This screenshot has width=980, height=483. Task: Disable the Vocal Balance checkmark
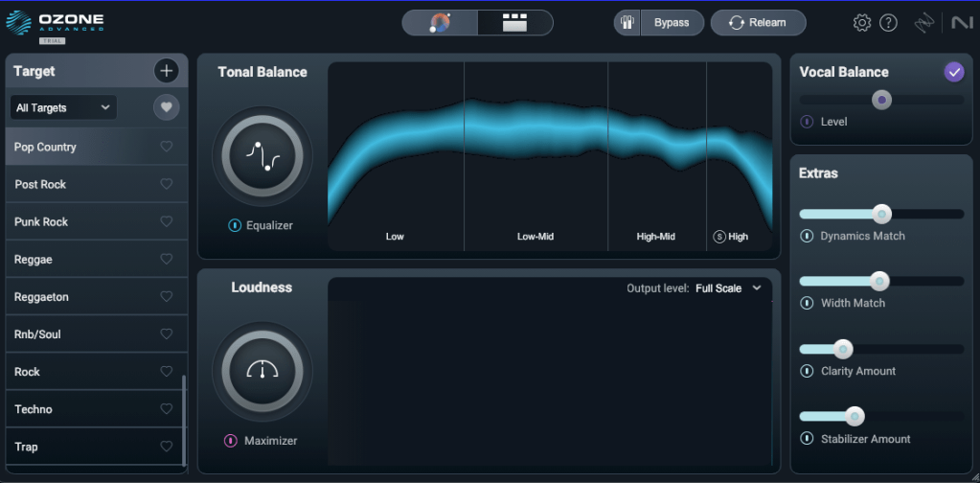pos(953,72)
